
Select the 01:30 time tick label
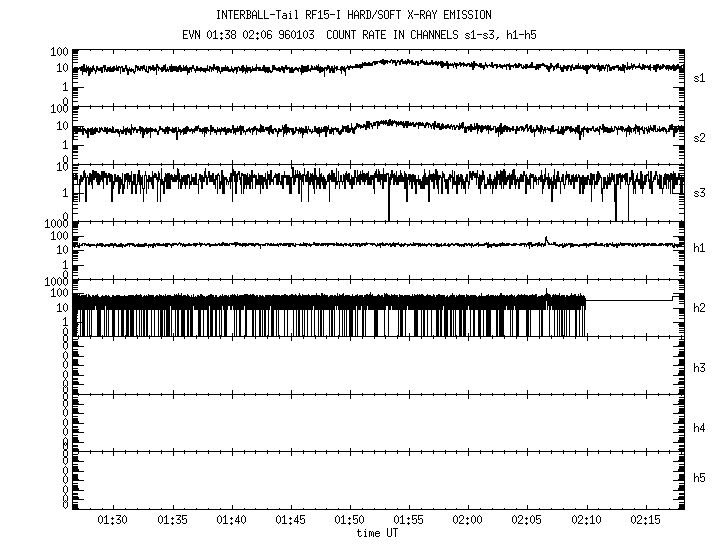pyautogui.click(x=113, y=521)
